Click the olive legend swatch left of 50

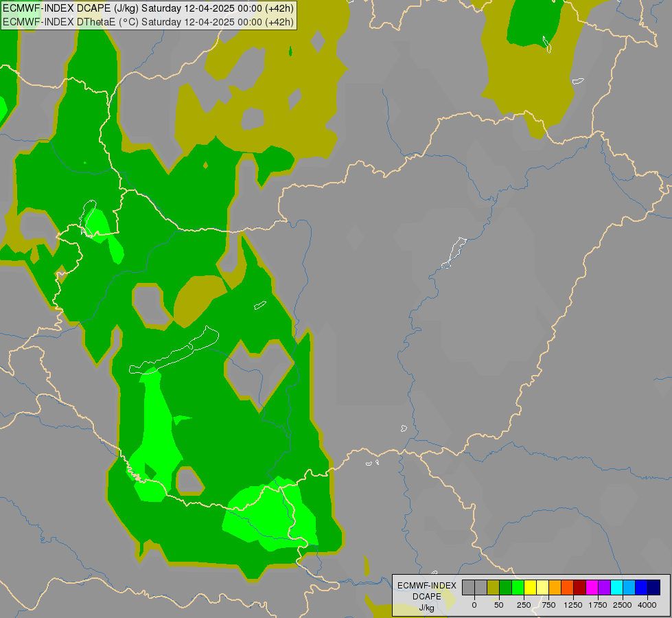pos(493,588)
